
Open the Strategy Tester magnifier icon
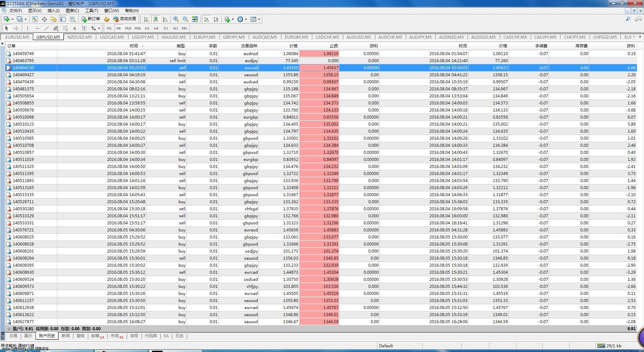[72, 19]
